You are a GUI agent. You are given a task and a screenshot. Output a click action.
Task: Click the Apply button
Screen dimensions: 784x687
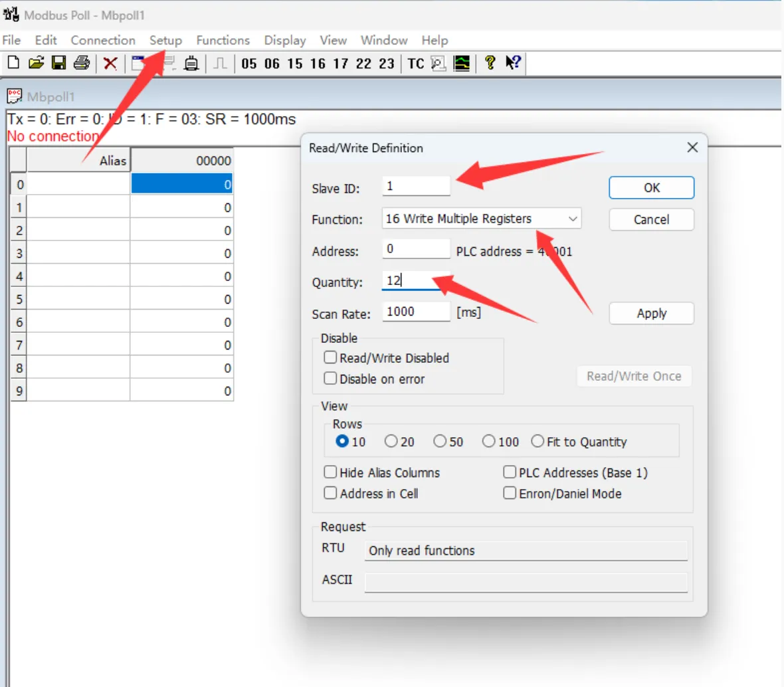point(650,313)
